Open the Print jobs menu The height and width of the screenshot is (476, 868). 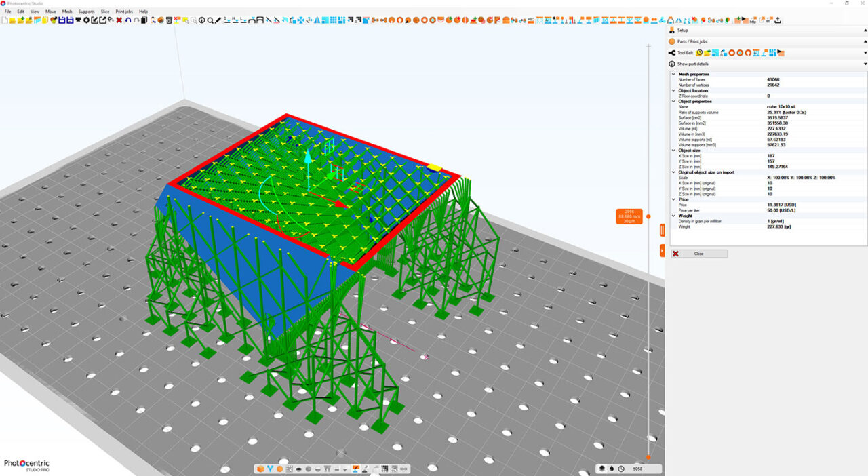pos(124,12)
